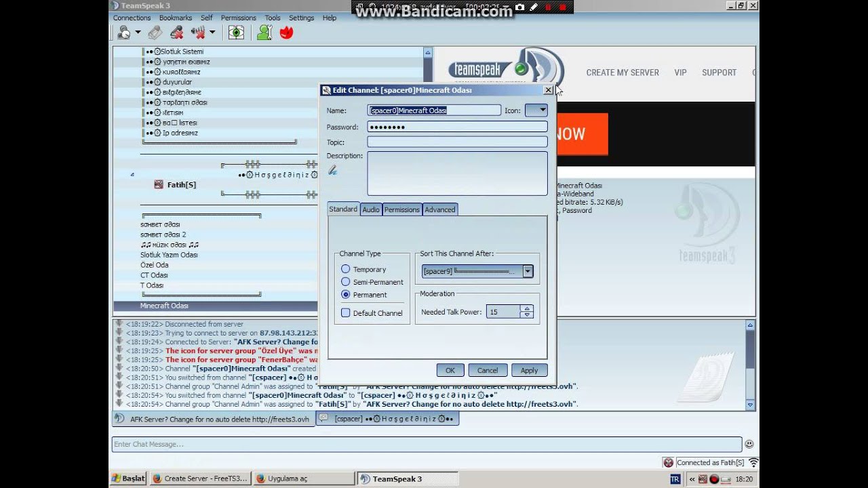Click the description edit pencil icon
Image resolution: width=868 pixels, height=488 pixels.
tap(332, 171)
